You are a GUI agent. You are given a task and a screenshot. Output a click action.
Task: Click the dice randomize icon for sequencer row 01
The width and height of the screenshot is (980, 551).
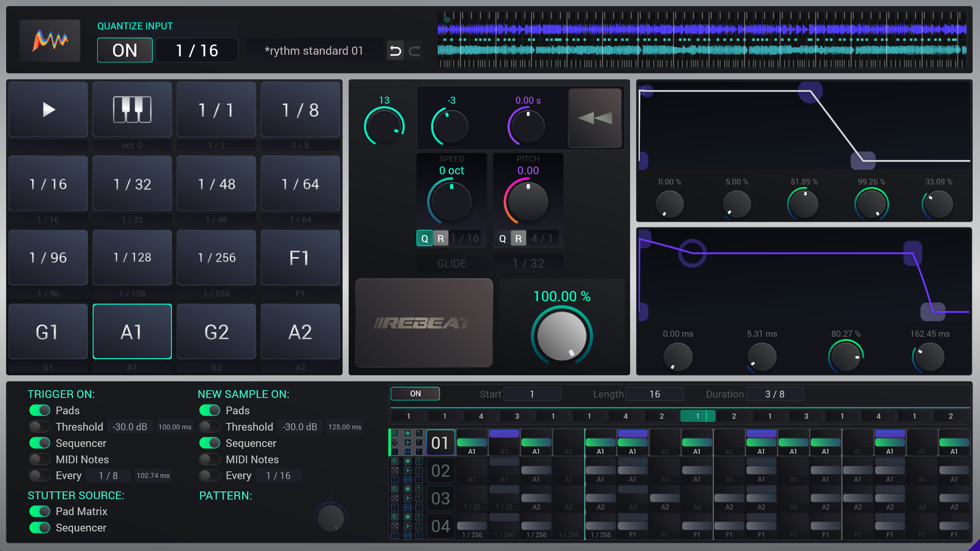(x=395, y=442)
